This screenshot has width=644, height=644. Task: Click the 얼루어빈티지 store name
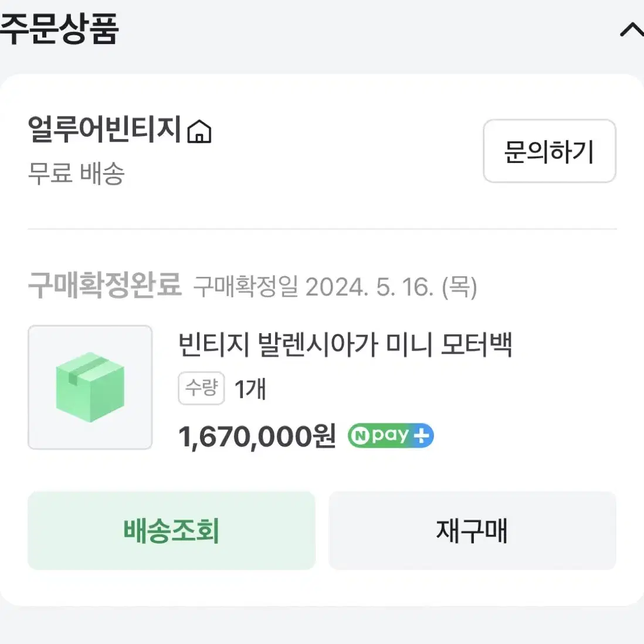[x=105, y=130]
